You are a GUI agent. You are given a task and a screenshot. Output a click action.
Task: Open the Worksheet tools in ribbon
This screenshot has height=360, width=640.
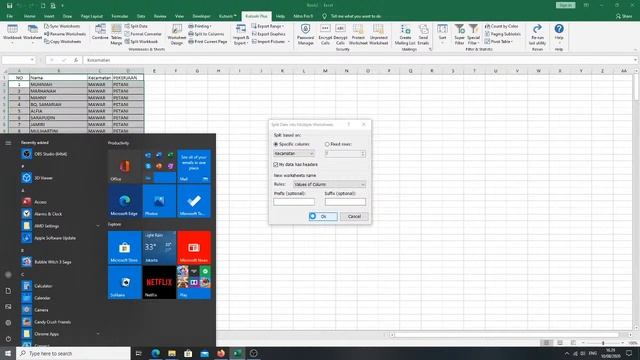coord(32,33)
